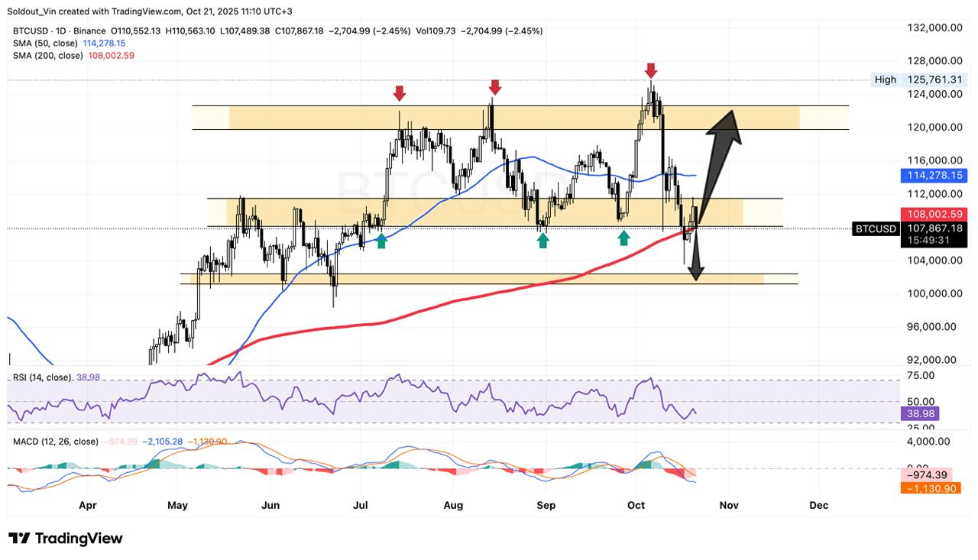Open settings for MACD (12, 26, close)
The width and height of the screenshot is (978, 560).
point(53,441)
